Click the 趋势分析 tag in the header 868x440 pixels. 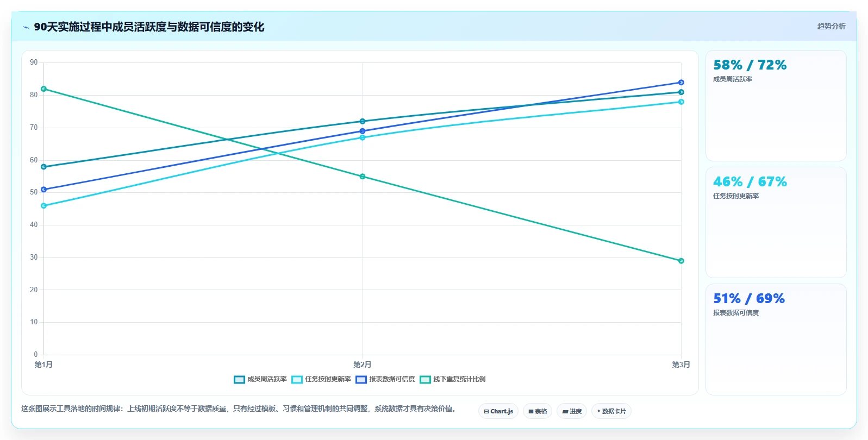pyautogui.click(x=831, y=26)
